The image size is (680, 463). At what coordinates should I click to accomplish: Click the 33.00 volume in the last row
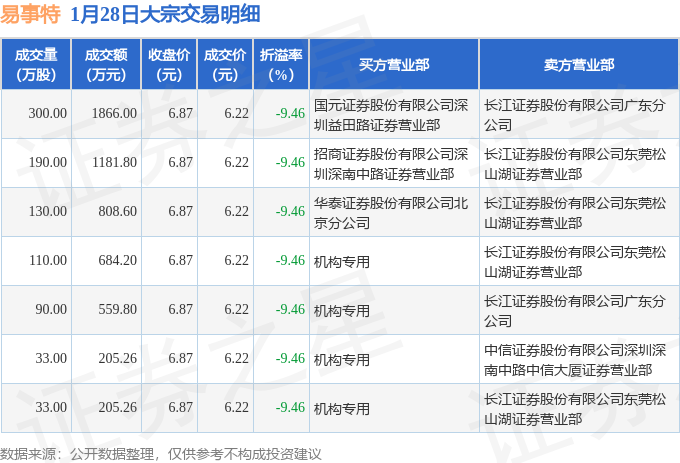pyautogui.click(x=51, y=408)
